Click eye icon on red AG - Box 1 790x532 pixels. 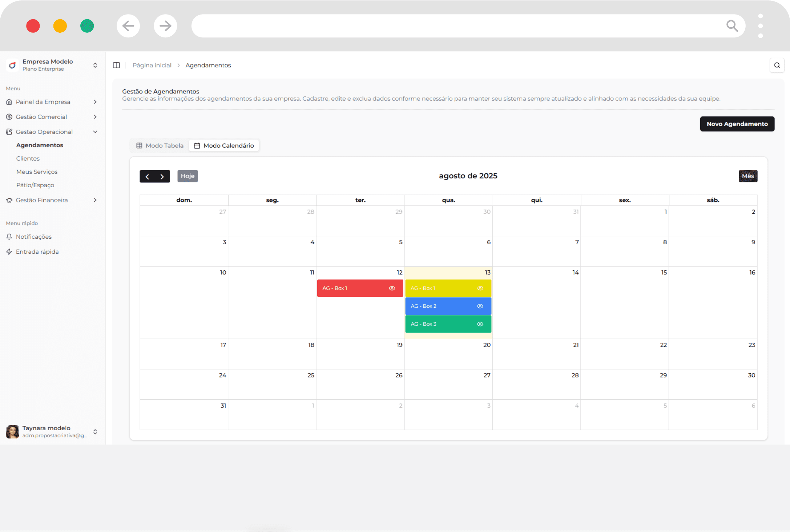click(x=392, y=288)
